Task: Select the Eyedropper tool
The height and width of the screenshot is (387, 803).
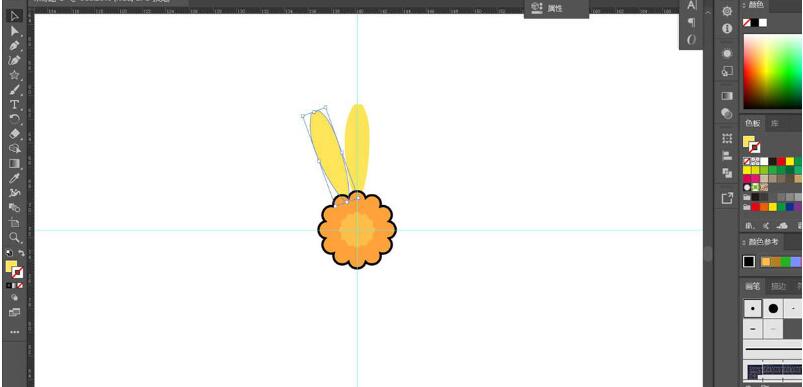Action: point(14,178)
